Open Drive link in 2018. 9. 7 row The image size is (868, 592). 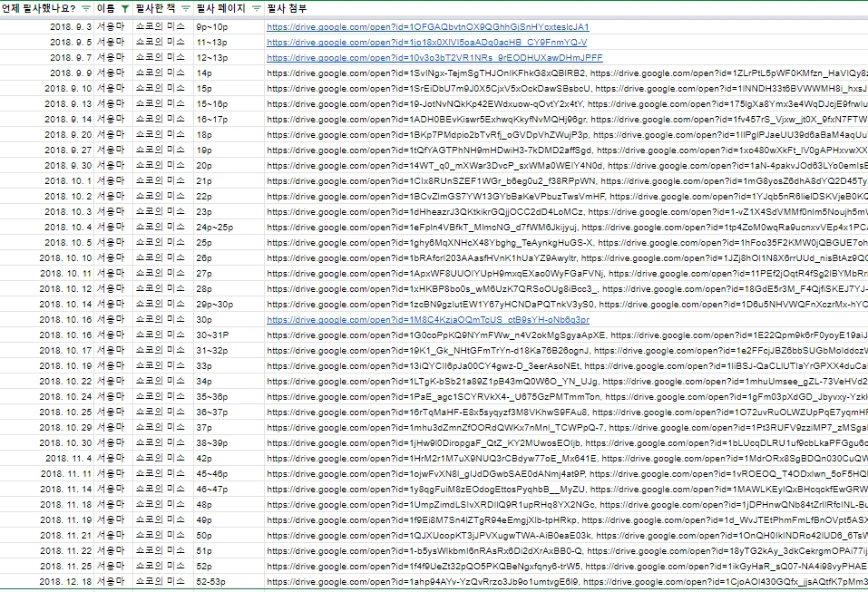[434, 57]
